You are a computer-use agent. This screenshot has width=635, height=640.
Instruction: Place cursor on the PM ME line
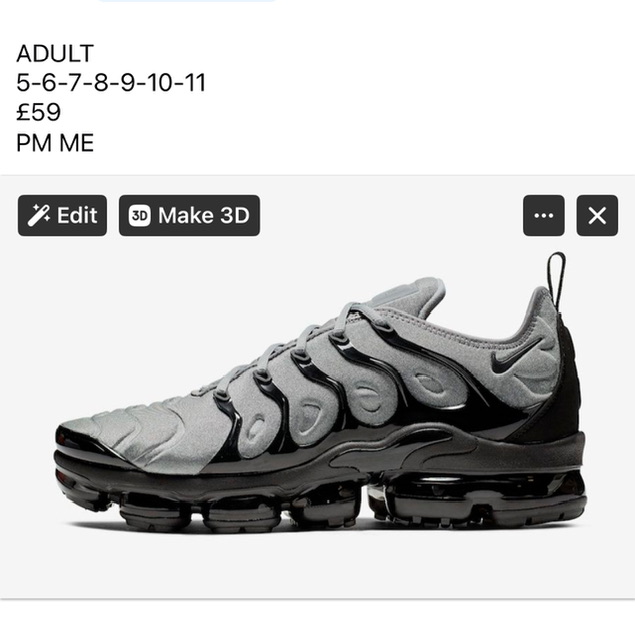[x=55, y=143]
